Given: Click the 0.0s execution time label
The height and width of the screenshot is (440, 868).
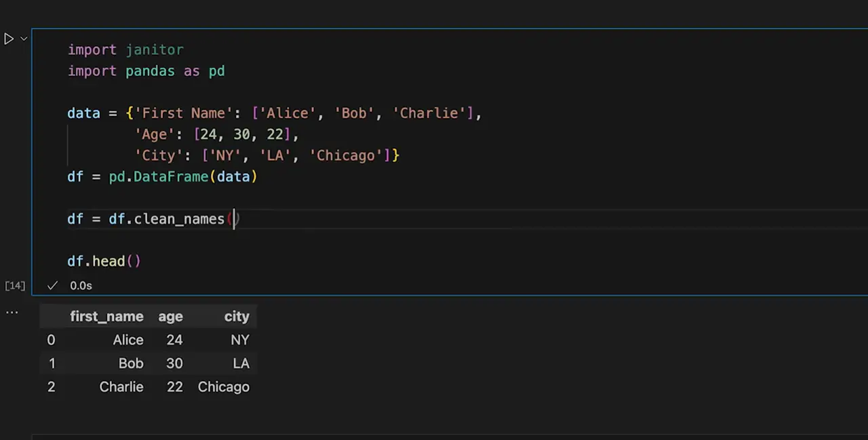Looking at the screenshot, I should pyautogui.click(x=81, y=285).
